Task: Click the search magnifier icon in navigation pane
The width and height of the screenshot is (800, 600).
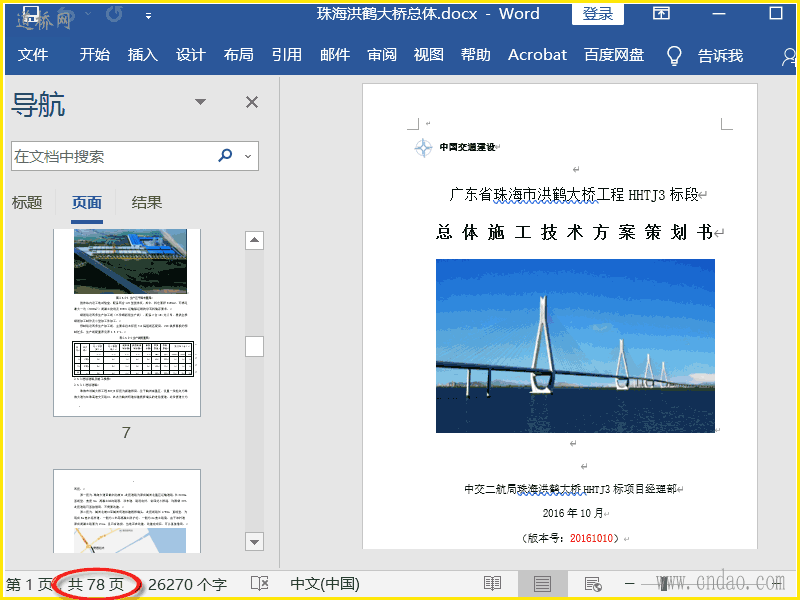Action: click(x=225, y=155)
